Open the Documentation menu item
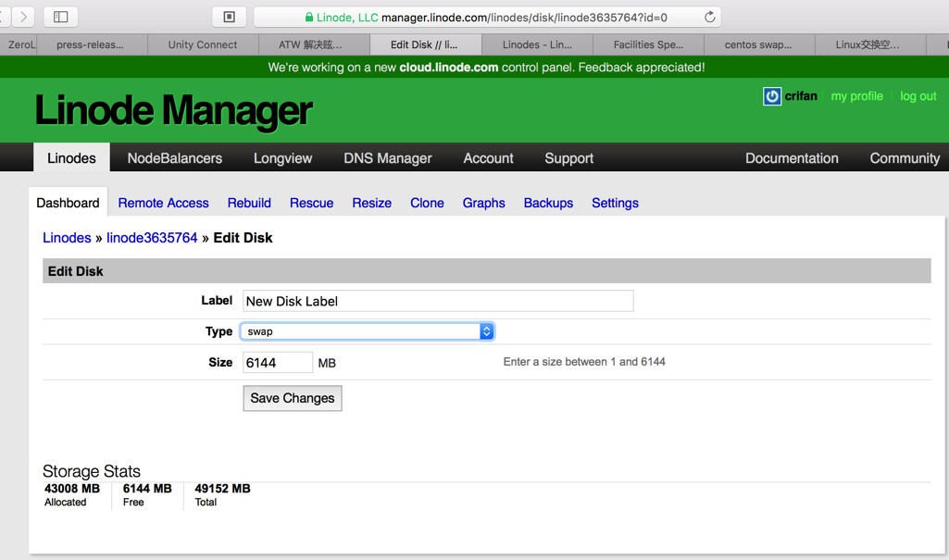This screenshot has width=949, height=560. tap(792, 158)
